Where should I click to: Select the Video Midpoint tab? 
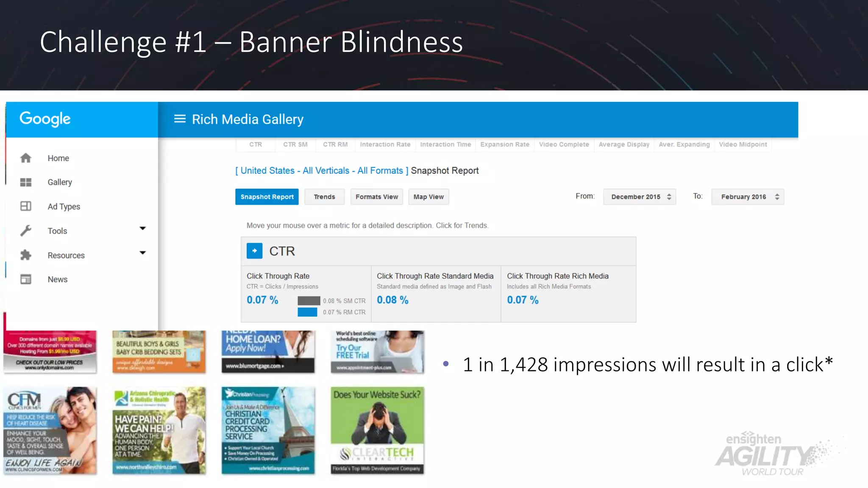[x=743, y=144]
